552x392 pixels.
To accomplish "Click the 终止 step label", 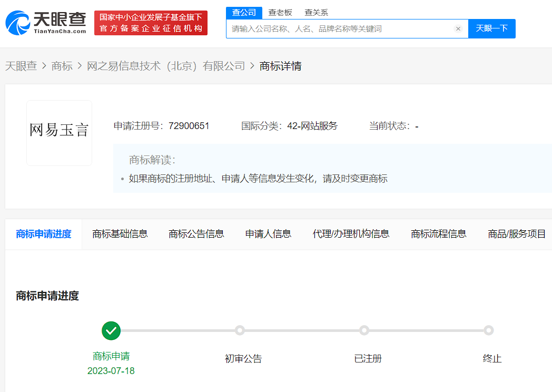I will (x=492, y=358).
